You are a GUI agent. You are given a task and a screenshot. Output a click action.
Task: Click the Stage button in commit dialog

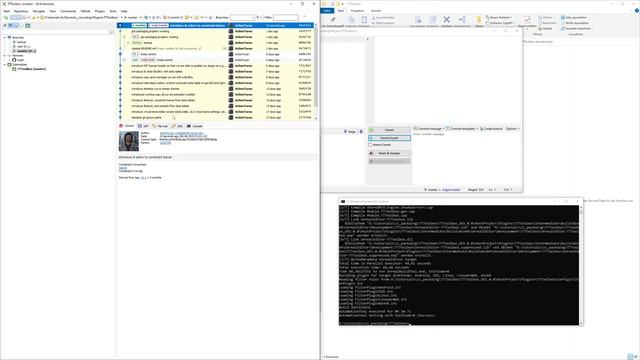click(350, 131)
